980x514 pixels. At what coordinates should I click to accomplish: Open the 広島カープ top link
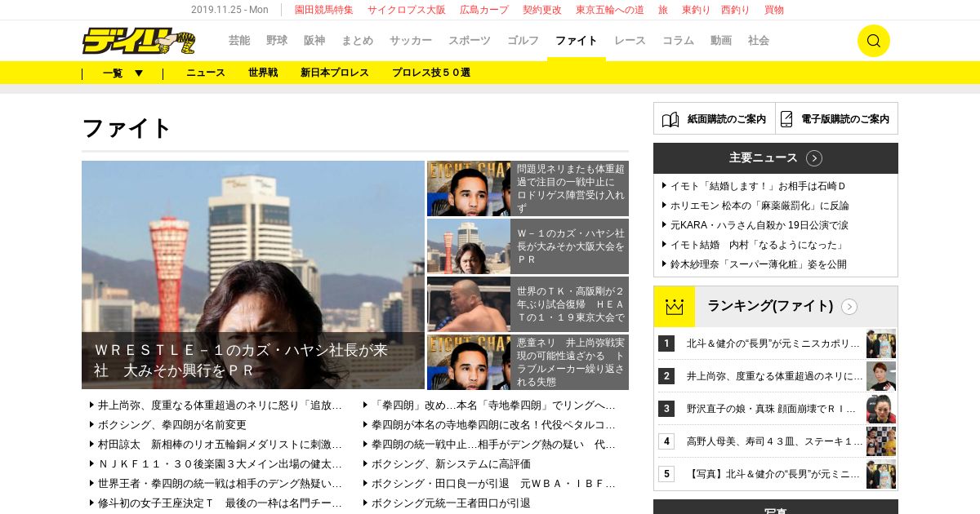tap(484, 10)
